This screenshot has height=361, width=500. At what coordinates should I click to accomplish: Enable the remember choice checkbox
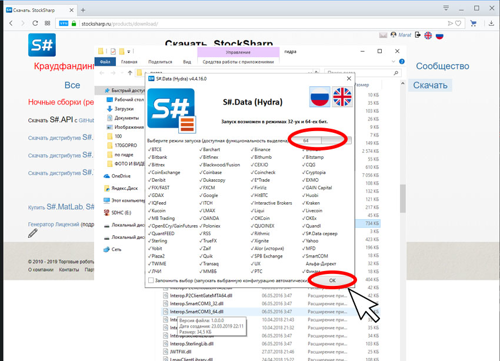[151, 280]
